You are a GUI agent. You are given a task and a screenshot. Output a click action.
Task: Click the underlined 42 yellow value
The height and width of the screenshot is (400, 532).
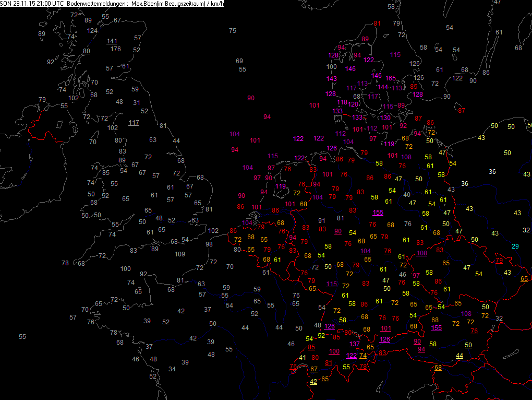coord(313,382)
